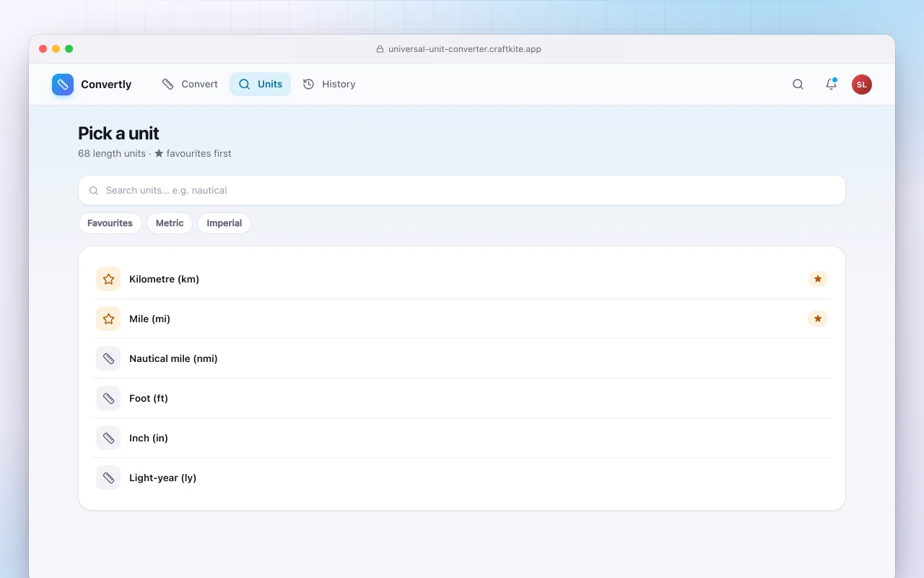Choose Nautical mile (nmi)
Screen dimensions: 924x578
[462, 358]
